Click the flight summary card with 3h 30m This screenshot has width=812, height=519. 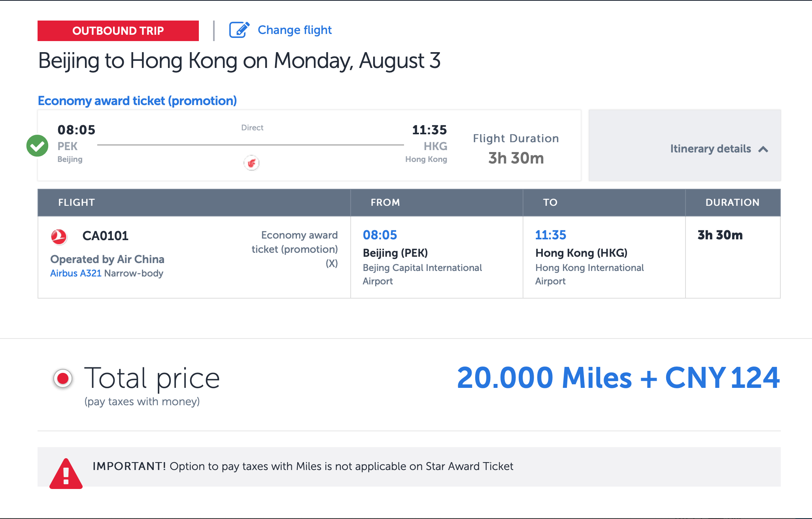pyautogui.click(x=310, y=145)
